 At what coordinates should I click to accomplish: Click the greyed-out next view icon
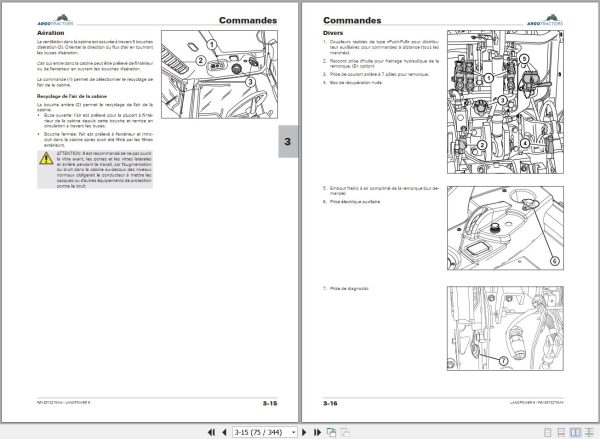pyautogui.click(x=345, y=432)
